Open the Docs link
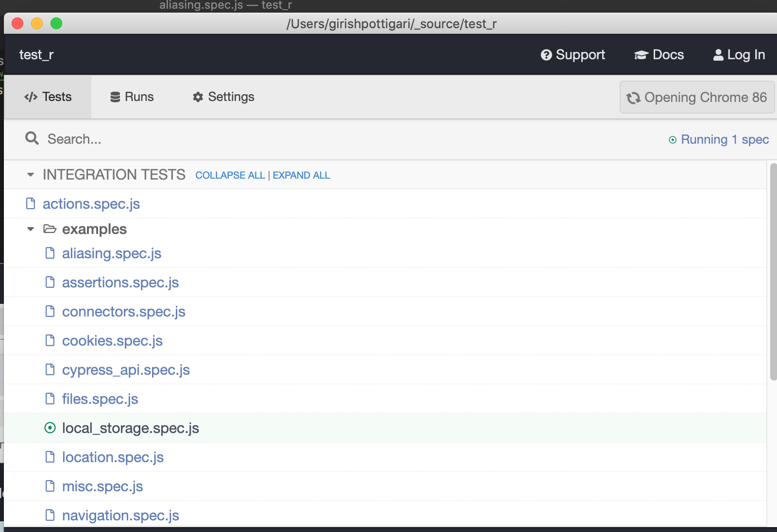The height and width of the screenshot is (532, 777). [x=659, y=55]
